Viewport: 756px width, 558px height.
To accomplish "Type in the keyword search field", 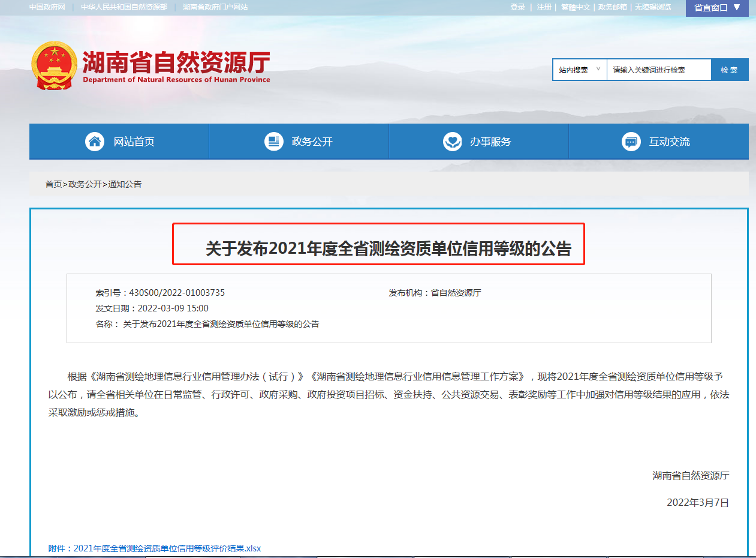I will (x=658, y=70).
